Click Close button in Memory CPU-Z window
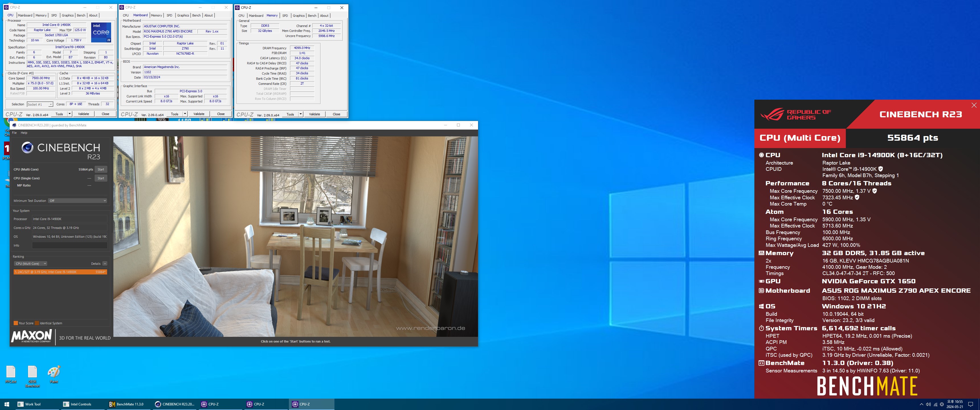 coord(336,114)
